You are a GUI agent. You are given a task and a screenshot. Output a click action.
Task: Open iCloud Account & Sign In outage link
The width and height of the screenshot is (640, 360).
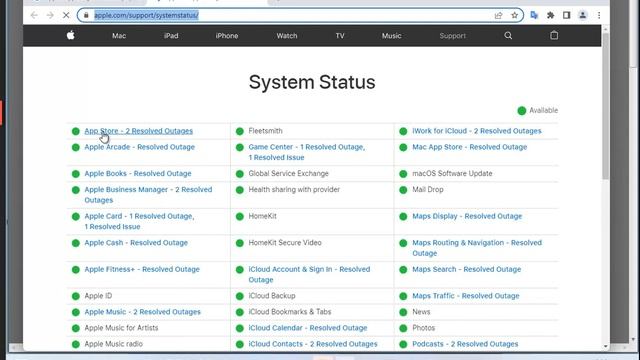(309, 275)
